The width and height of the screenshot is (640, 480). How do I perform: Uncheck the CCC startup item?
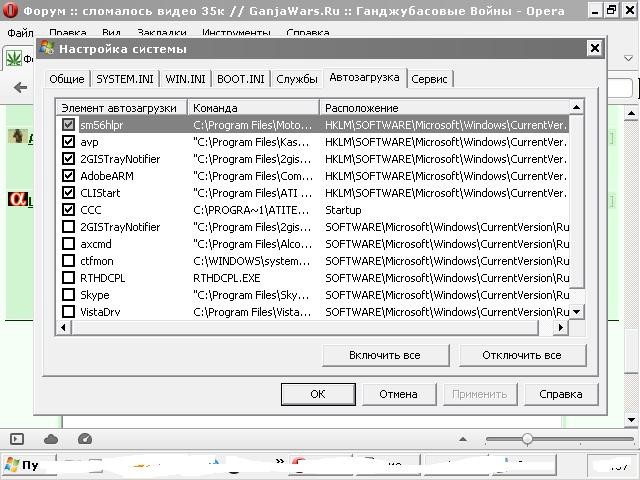[68, 210]
